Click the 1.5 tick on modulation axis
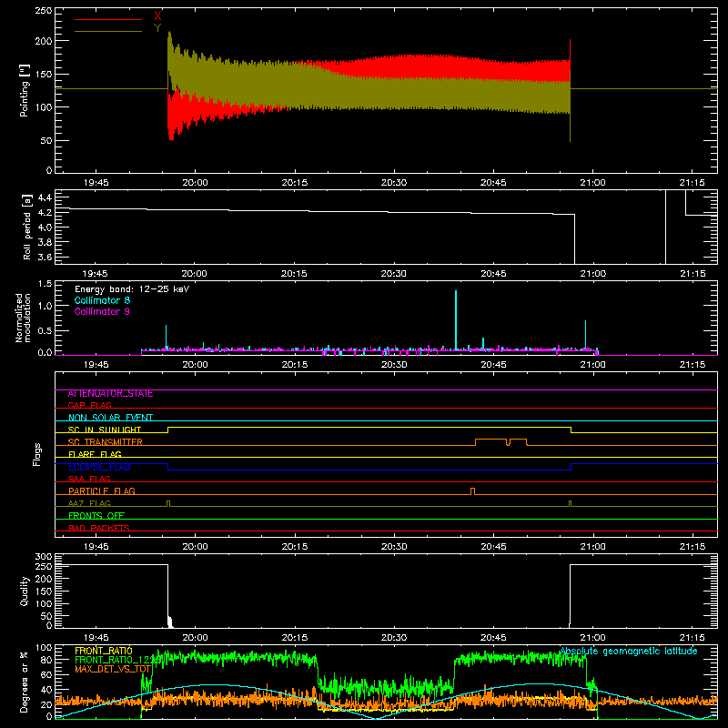728x728 pixels. point(45,284)
